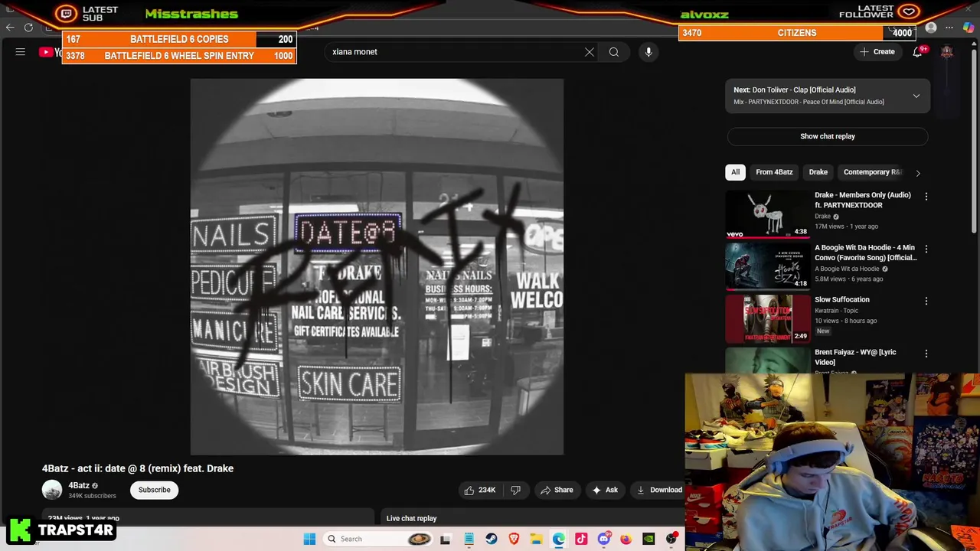The width and height of the screenshot is (980, 551).
Task: Open the YouTube hamburger guide menu
Action: tap(21, 52)
